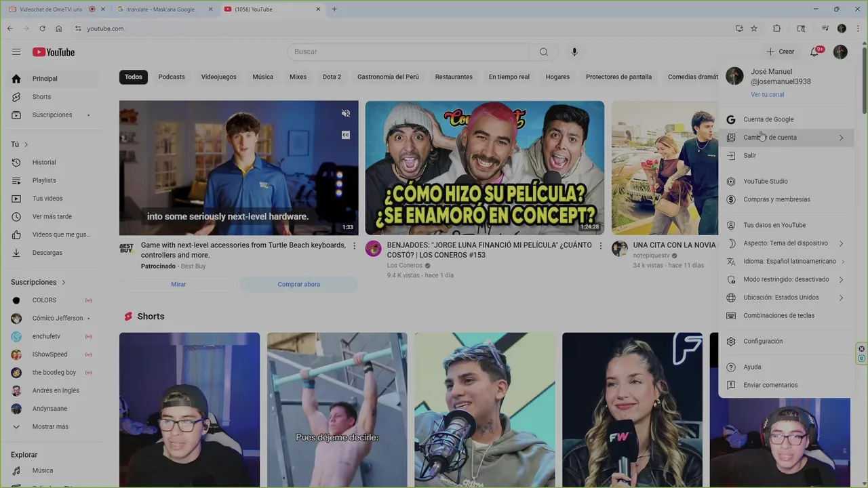
Task: Start voice search with microphone icon
Action: click(x=574, y=52)
